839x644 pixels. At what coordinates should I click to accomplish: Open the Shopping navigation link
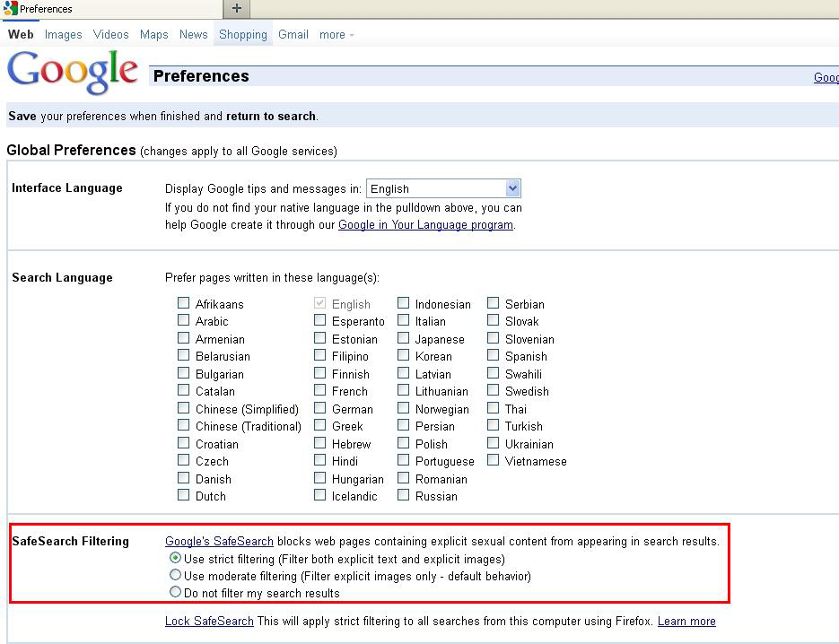(x=243, y=35)
